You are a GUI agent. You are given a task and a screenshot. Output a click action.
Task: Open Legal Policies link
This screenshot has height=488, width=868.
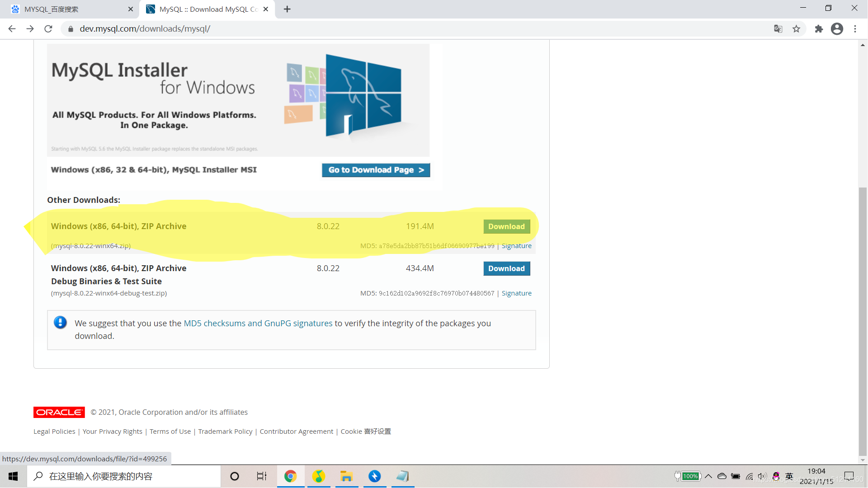(x=54, y=432)
